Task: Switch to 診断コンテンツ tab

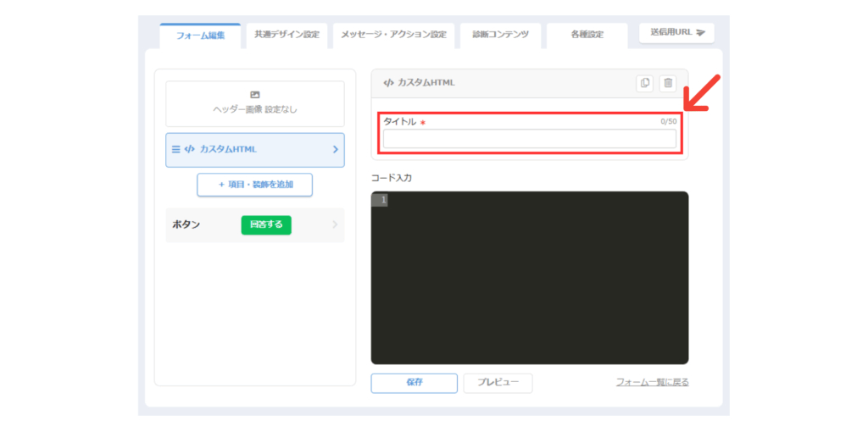Action: coord(500,34)
